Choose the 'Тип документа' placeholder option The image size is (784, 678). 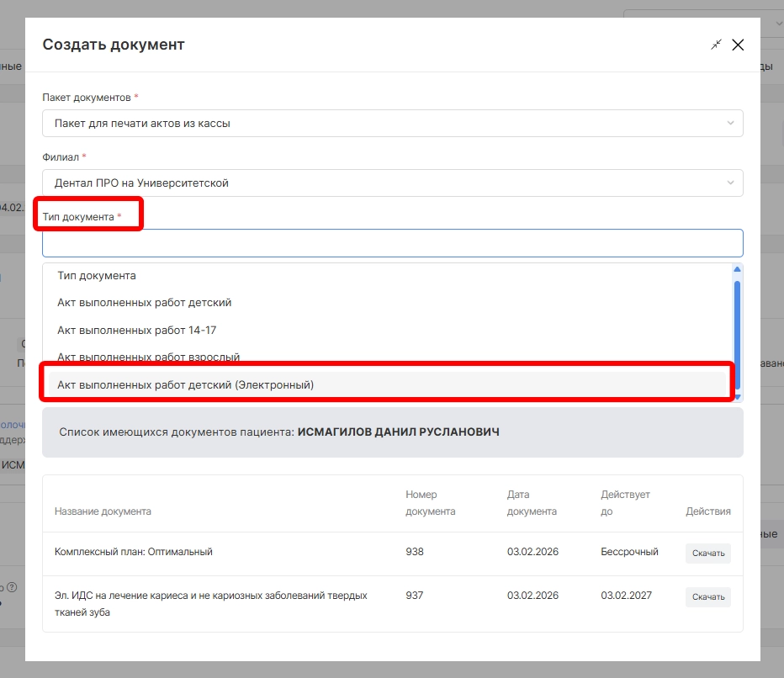tap(97, 276)
